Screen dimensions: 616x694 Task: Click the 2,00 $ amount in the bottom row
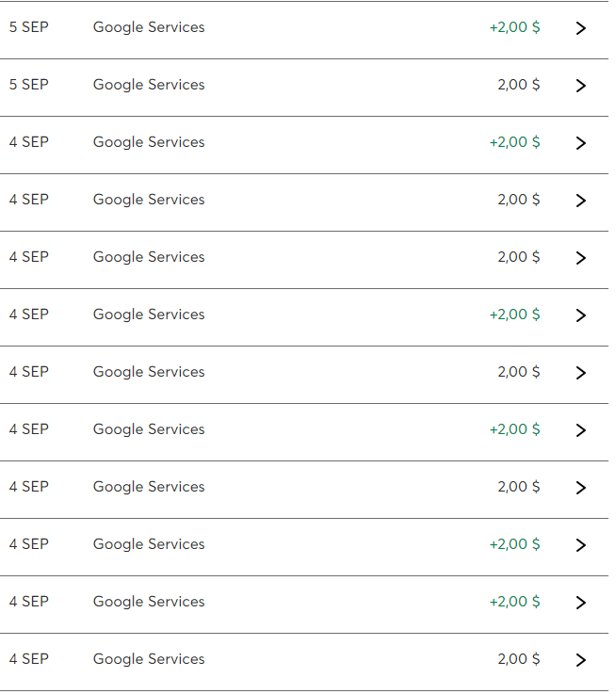(518, 659)
